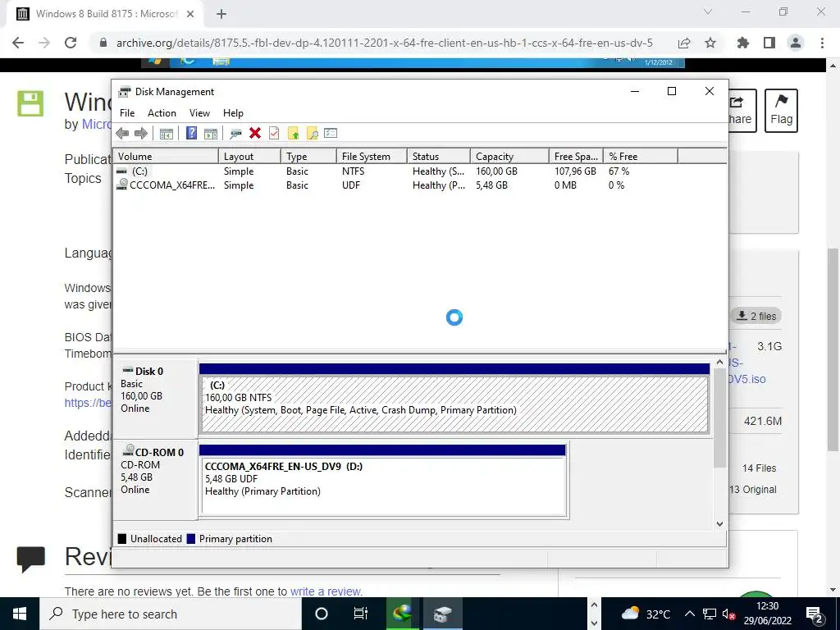
Task: Open the Chrome three-dot menu
Action: (x=822, y=43)
